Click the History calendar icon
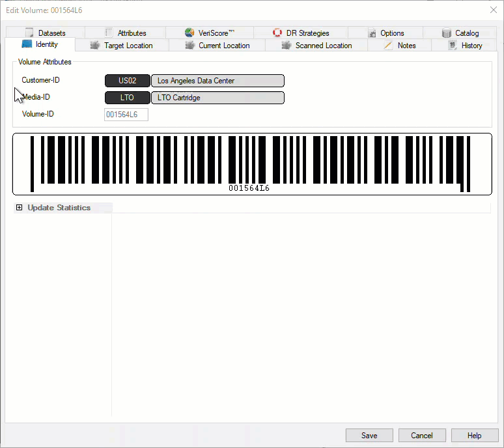The width and height of the screenshot is (504, 448). tap(453, 46)
